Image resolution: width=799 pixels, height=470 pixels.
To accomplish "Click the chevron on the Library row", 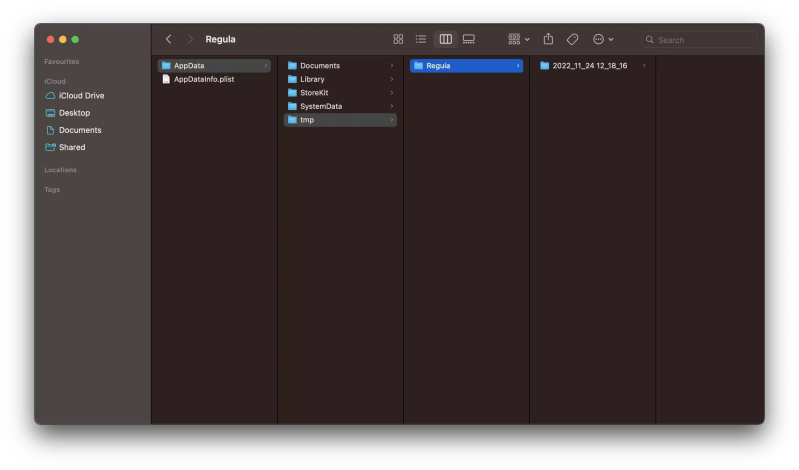I will [392, 79].
